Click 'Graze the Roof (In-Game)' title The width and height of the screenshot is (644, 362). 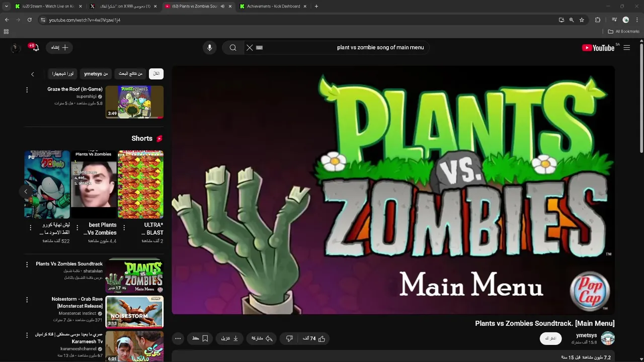pos(75,89)
